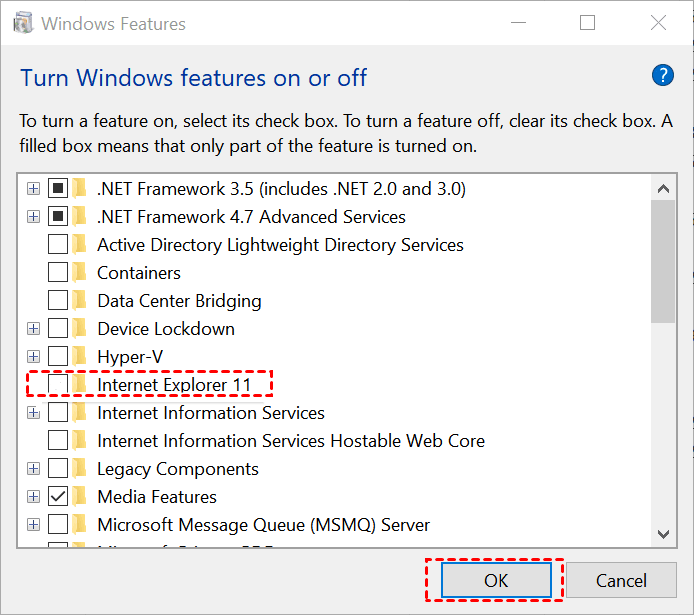
Task: Check Microsoft Message Queue (MSMQ) Server checkbox
Action: (x=58, y=525)
